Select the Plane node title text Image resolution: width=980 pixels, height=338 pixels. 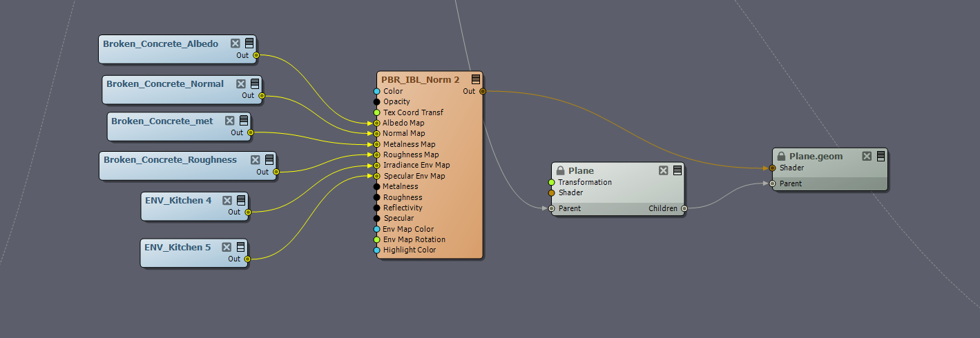point(581,170)
